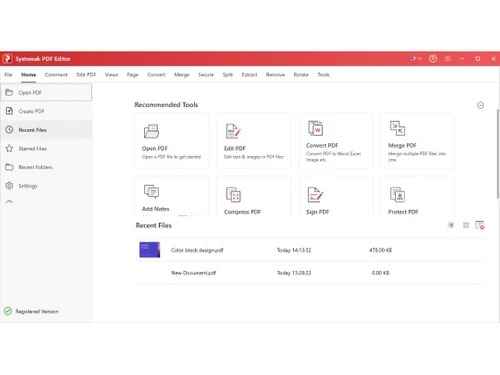The image size is (500, 375).
Task: Click the Edit PDF card title
Action: [235, 148]
